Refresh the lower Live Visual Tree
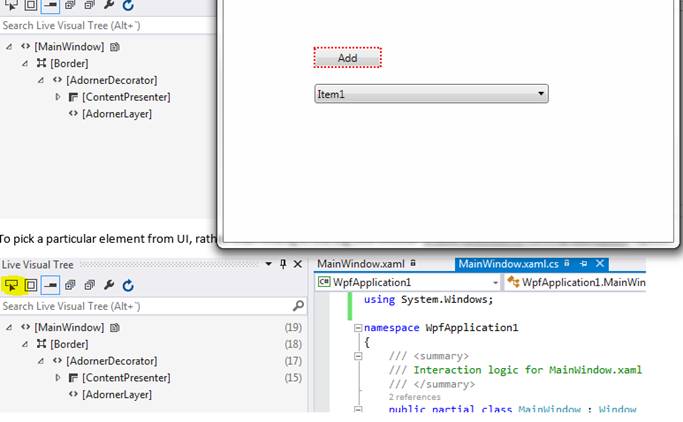Viewport: 683px width, 422px height. 128,286
